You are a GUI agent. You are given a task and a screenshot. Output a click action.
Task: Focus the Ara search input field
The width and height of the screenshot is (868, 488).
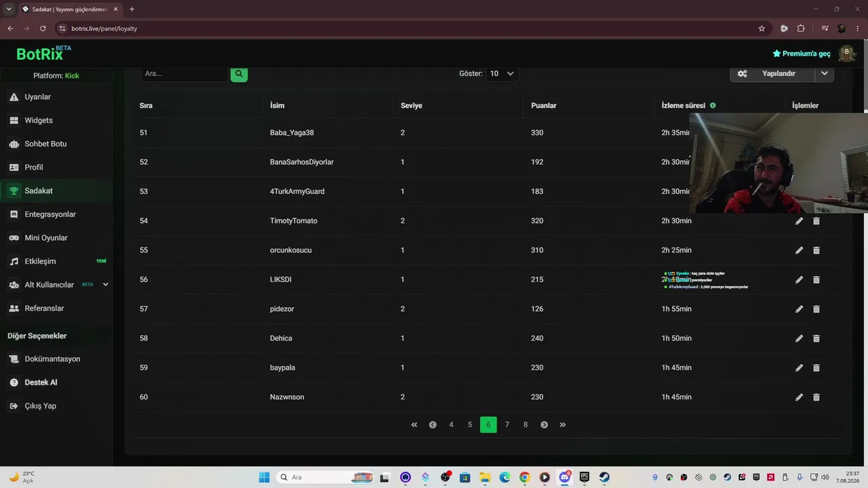(x=184, y=73)
